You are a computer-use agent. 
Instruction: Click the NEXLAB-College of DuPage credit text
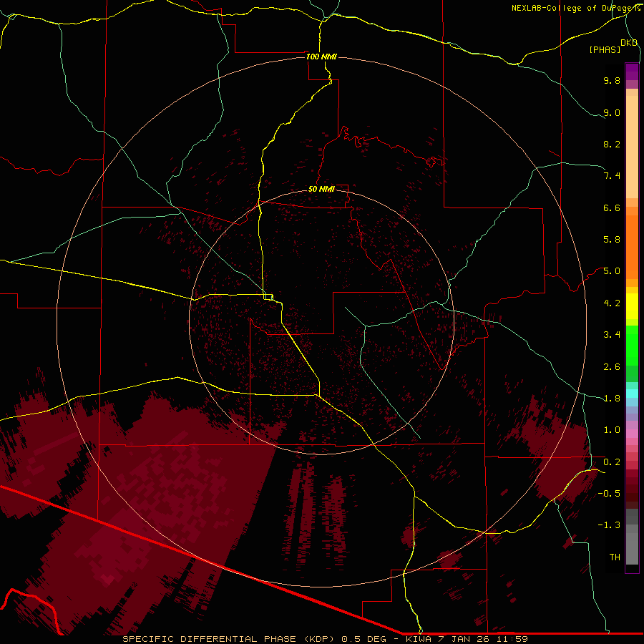pyautogui.click(x=575, y=8)
